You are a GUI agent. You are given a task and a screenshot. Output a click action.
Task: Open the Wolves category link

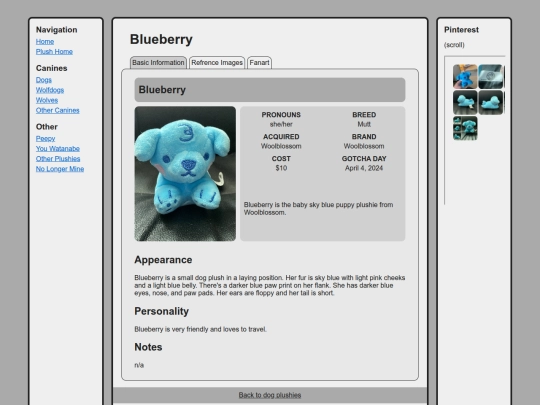[47, 100]
